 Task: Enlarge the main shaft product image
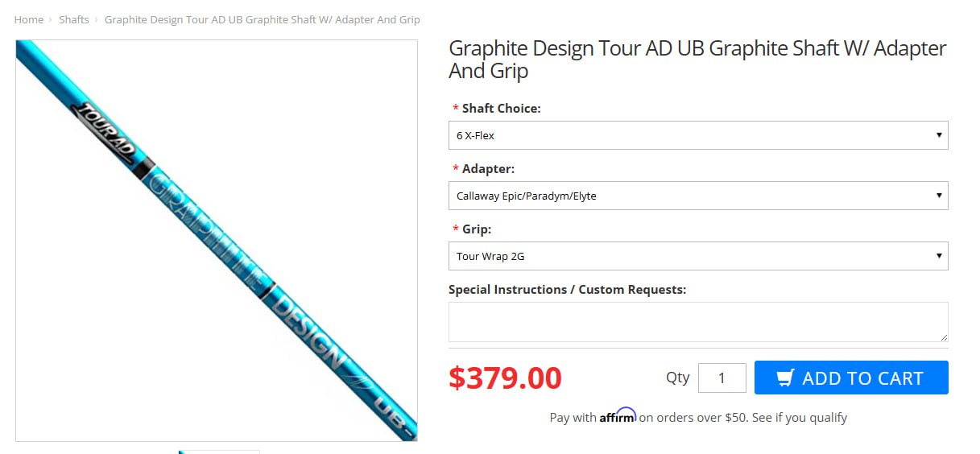pos(217,241)
